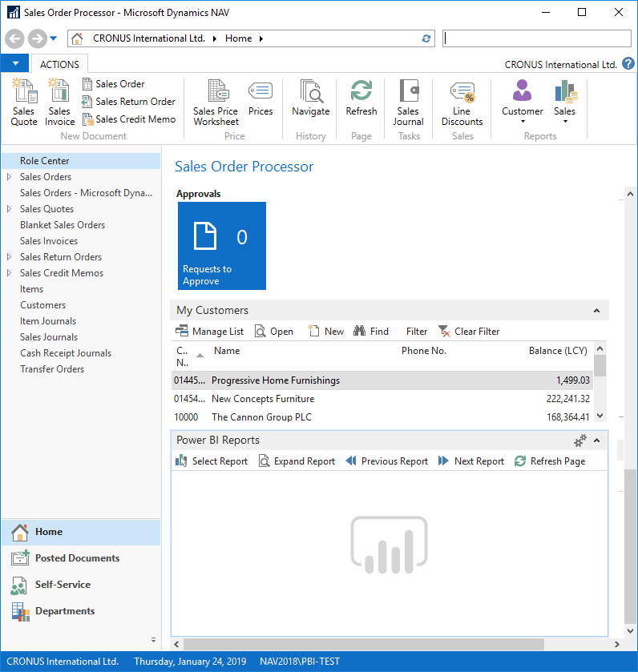Expand the Sales Orders tree node
The height and width of the screenshot is (672, 638).
(x=9, y=176)
